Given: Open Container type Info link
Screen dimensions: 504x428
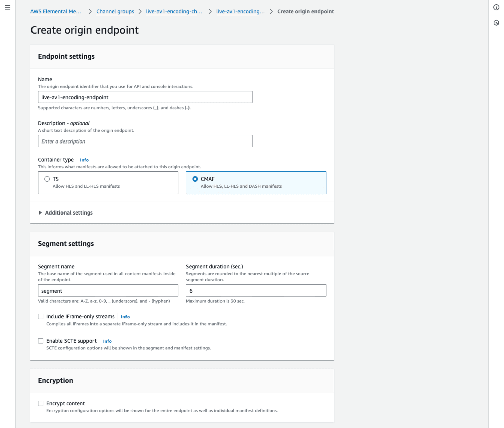Looking at the screenshot, I should (x=84, y=160).
